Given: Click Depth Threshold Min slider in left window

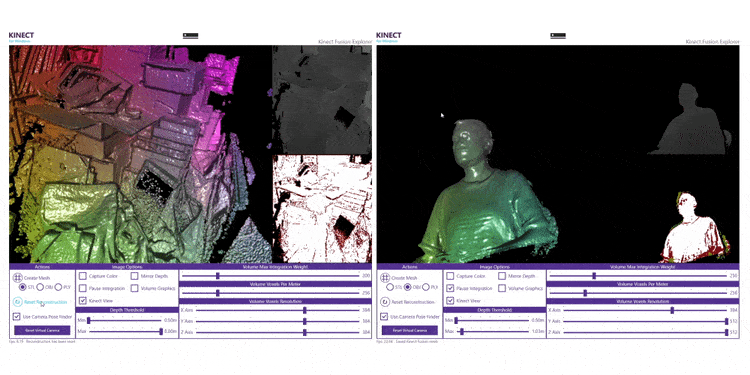Looking at the screenshot, I should (125, 320).
